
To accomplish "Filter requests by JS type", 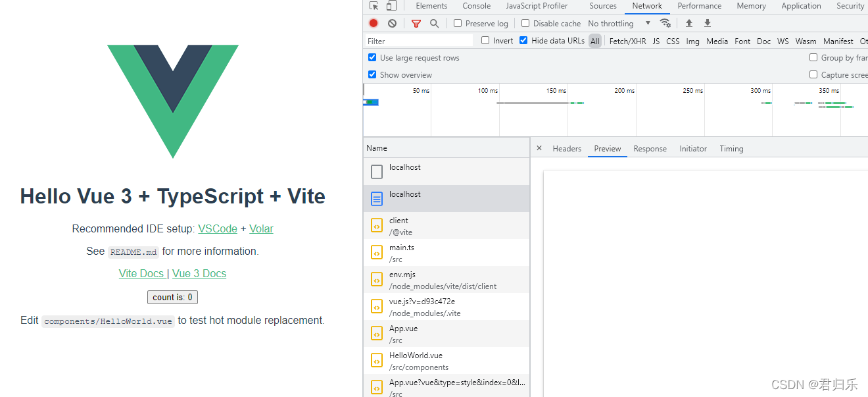I will coord(656,41).
